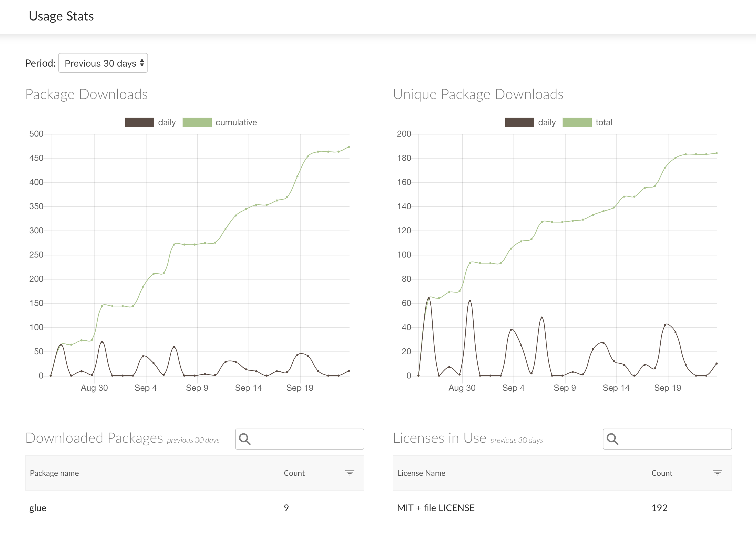
Task: Select the MIT + file LICENSE row
Action: click(x=435, y=508)
